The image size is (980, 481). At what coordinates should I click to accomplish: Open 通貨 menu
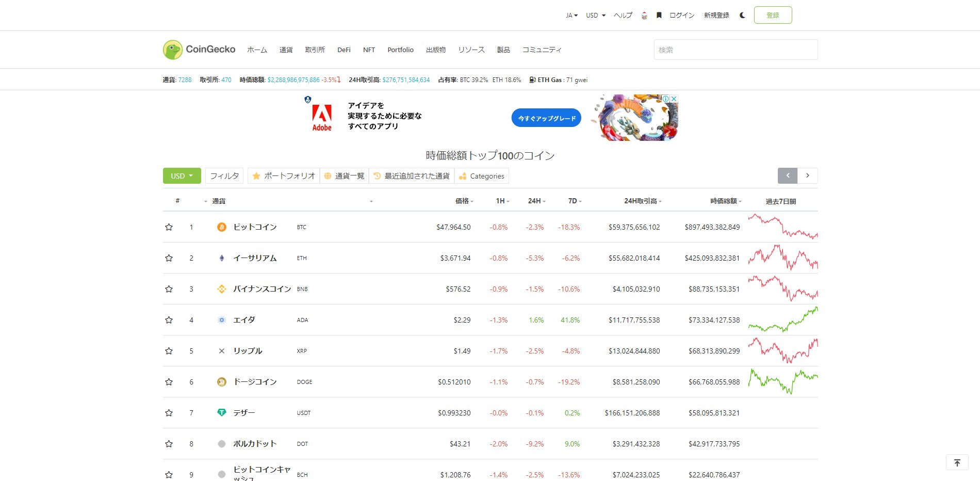[x=286, y=50]
